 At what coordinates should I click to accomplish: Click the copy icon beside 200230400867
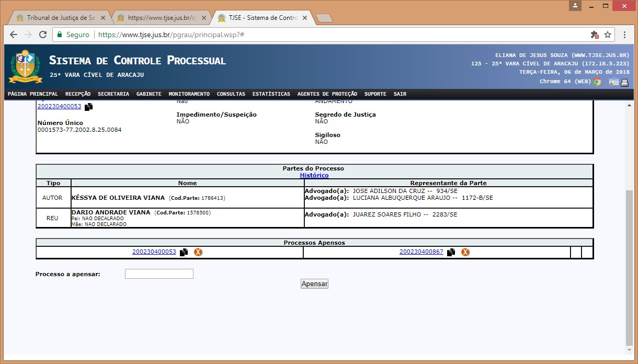451,252
